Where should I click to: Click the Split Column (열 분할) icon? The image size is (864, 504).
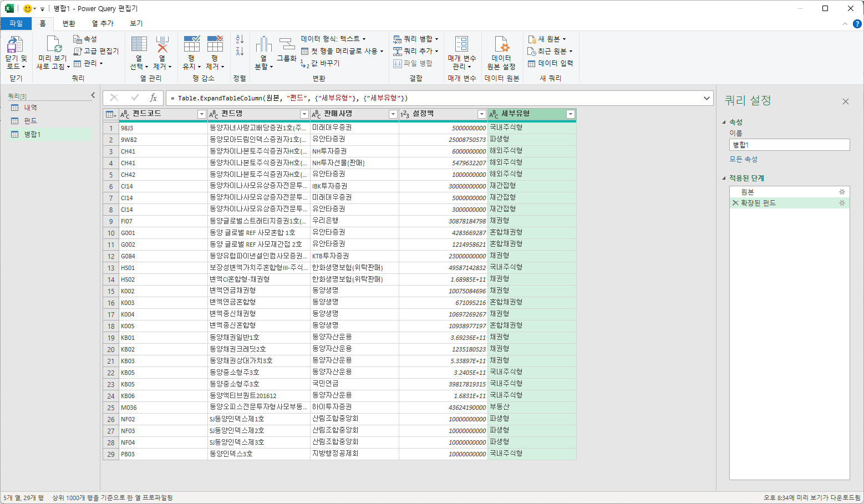263,44
